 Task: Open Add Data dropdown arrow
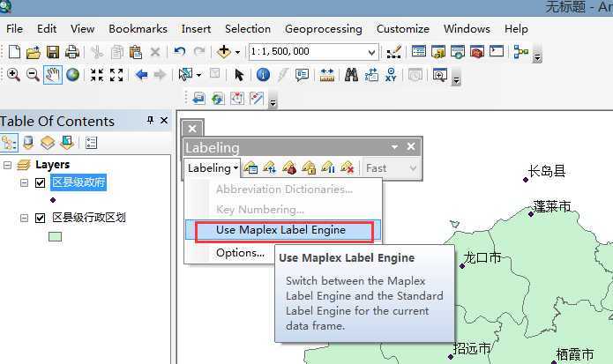pos(237,52)
